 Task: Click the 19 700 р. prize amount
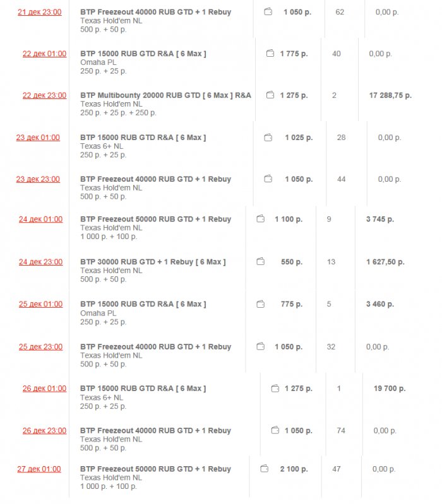(x=390, y=389)
